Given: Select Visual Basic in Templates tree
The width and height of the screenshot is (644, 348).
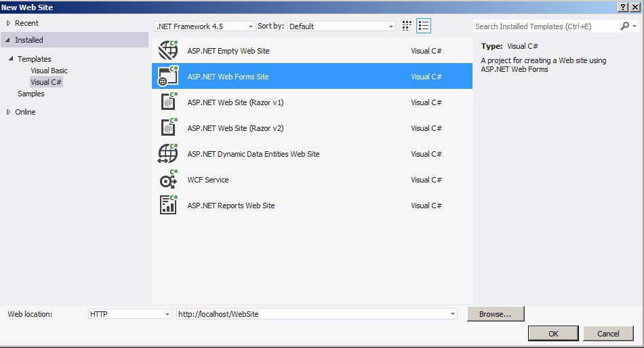Looking at the screenshot, I should [49, 71].
